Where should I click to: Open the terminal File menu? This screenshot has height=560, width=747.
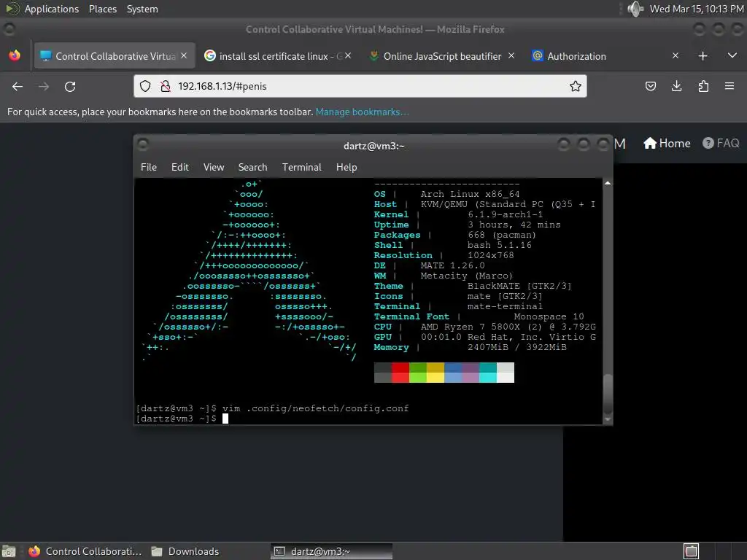tap(149, 167)
